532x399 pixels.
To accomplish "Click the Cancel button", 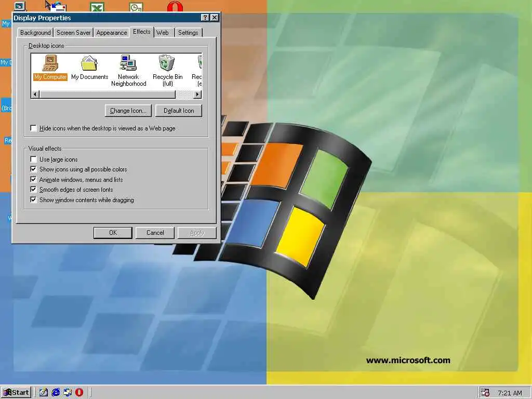I will click(155, 233).
